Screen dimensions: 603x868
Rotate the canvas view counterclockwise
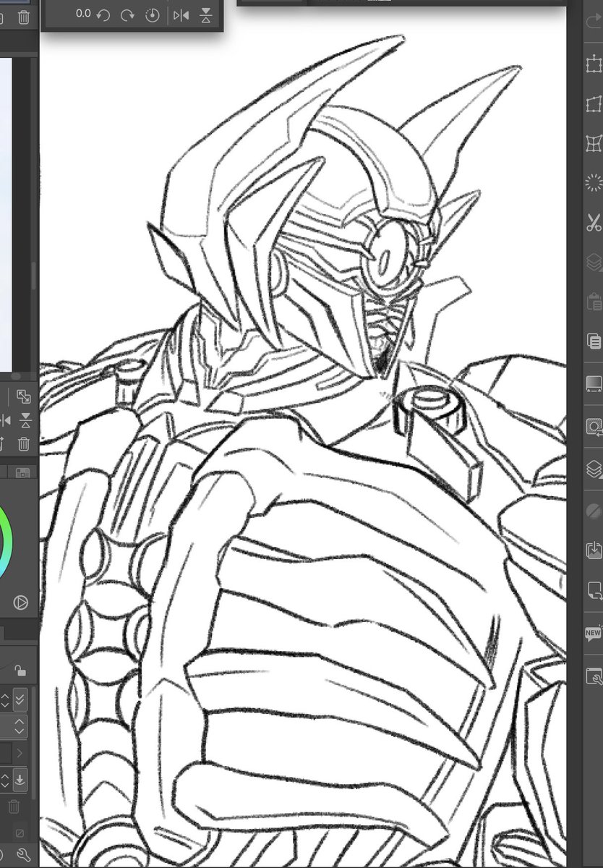(x=103, y=14)
